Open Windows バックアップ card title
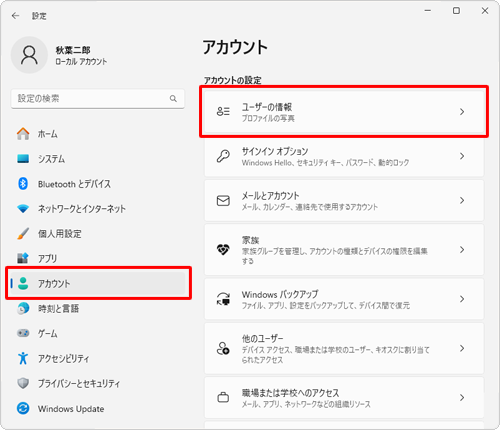The image size is (500, 430). [x=280, y=294]
